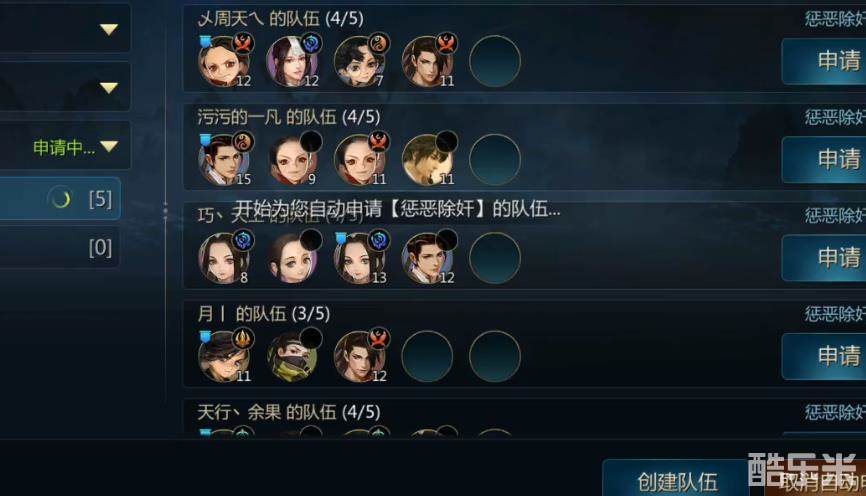Click level 13 female avatar in third team
This screenshot has width=866, height=496.
[360, 258]
